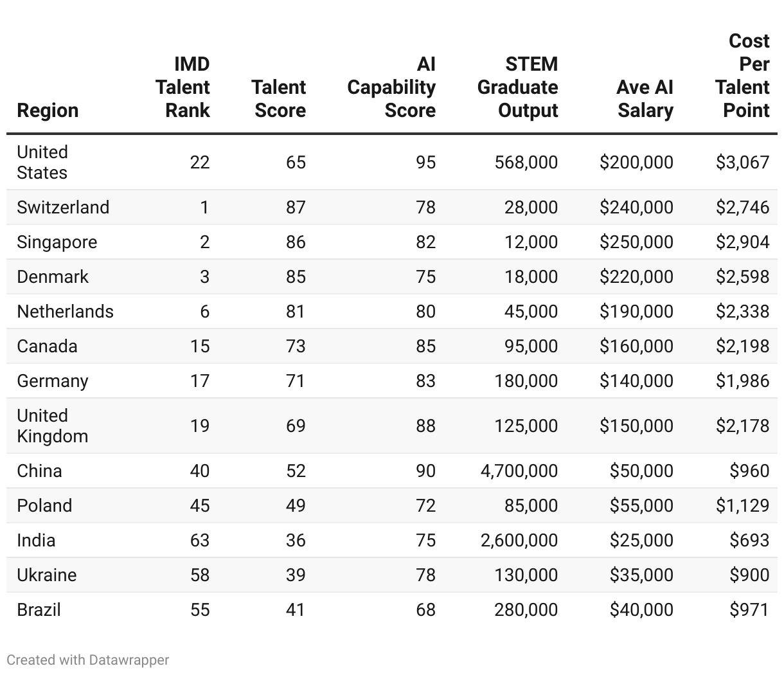Click the Switzerland region cell
The height and width of the screenshot is (675, 784).
(x=63, y=207)
